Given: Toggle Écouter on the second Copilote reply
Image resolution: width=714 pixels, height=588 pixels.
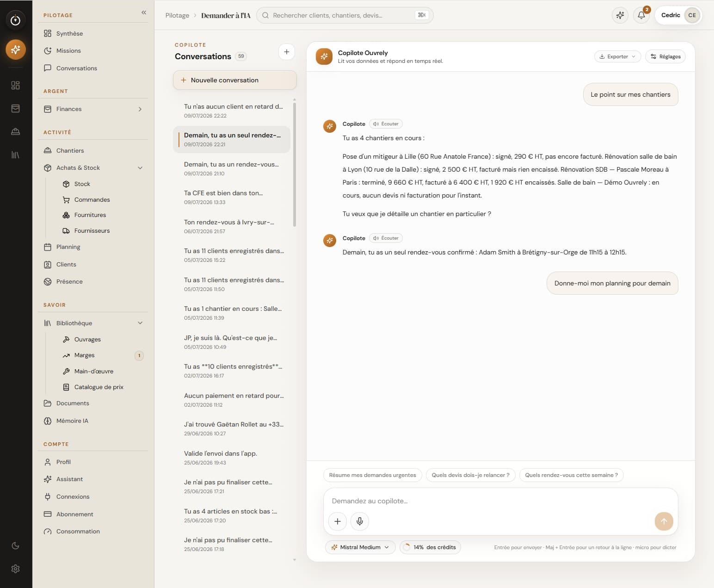Looking at the screenshot, I should (x=386, y=238).
